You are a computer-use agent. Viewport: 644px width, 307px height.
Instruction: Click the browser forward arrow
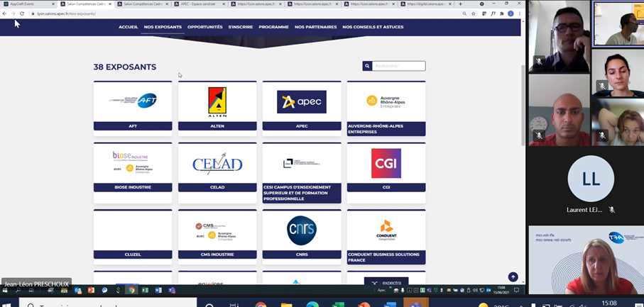(13, 13)
